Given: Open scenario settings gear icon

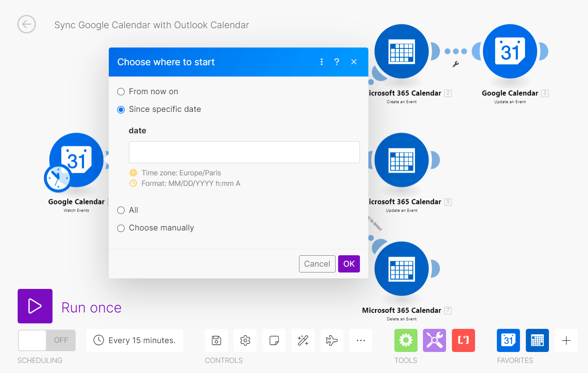Looking at the screenshot, I should [245, 340].
